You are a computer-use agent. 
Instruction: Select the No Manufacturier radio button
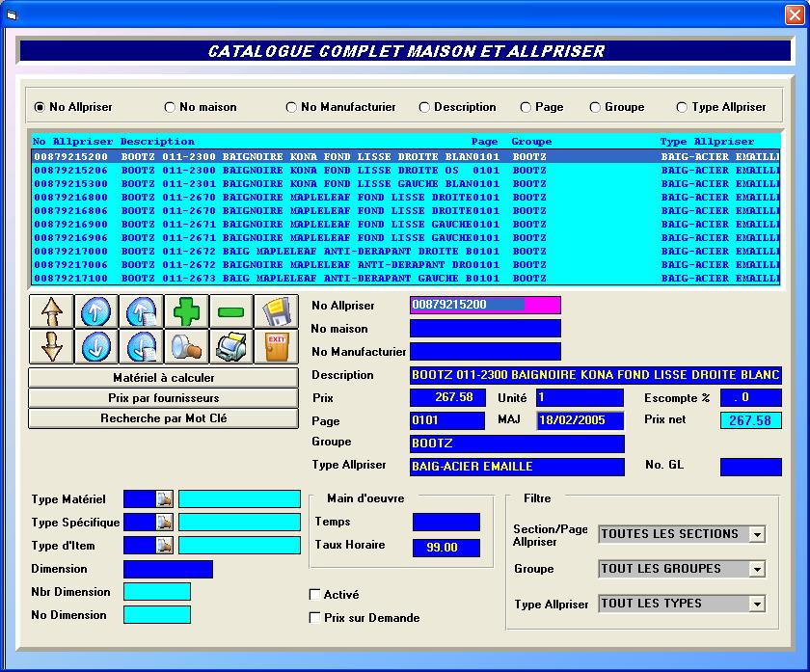click(x=291, y=107)
